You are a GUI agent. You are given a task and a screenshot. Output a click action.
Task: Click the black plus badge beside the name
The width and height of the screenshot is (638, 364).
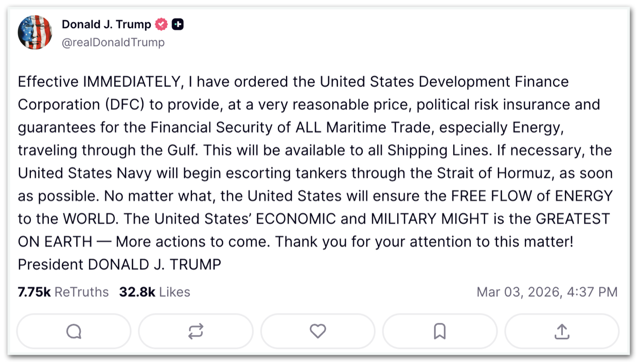[178, 24]
